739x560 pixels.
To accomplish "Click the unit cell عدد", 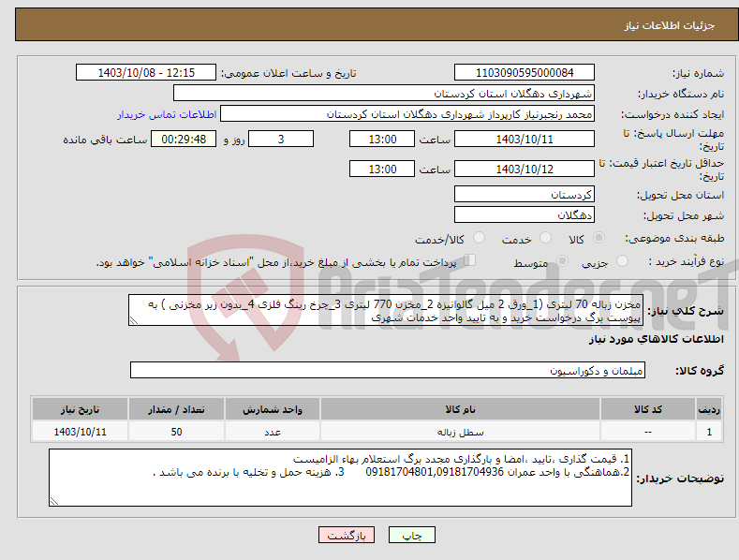I will pos(273,432).
